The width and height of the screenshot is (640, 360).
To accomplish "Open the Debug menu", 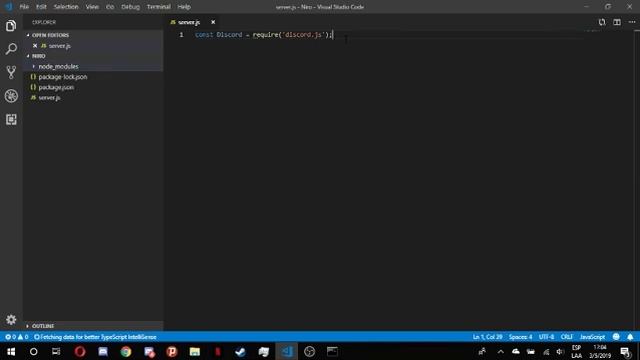I will coord(130,7).
